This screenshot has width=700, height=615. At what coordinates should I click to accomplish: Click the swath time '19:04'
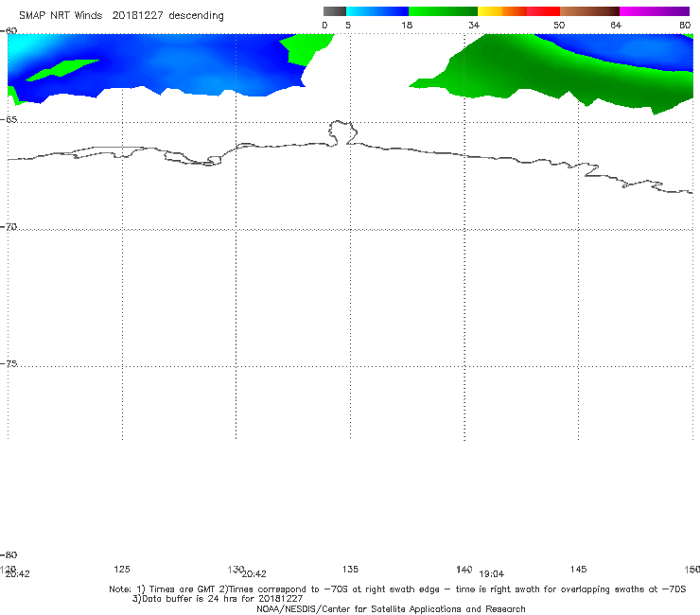pos(492,574)
